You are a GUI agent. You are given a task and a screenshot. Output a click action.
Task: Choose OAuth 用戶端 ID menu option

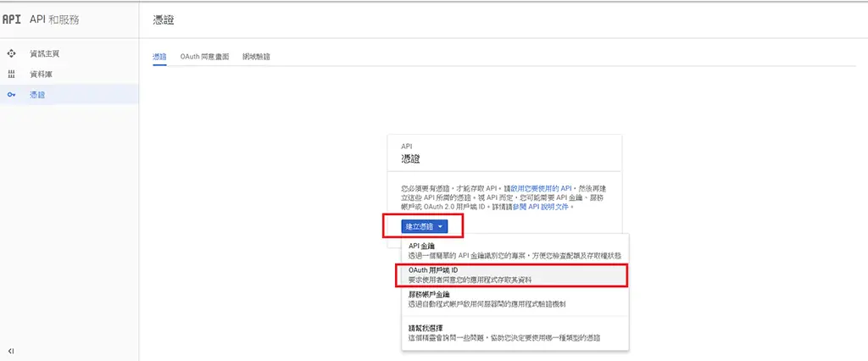(515, 275)
